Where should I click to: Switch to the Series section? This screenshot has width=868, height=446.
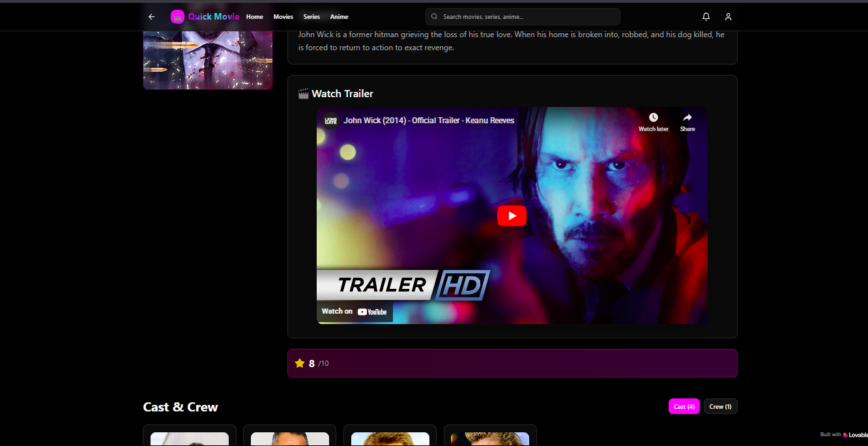(311, 16)
